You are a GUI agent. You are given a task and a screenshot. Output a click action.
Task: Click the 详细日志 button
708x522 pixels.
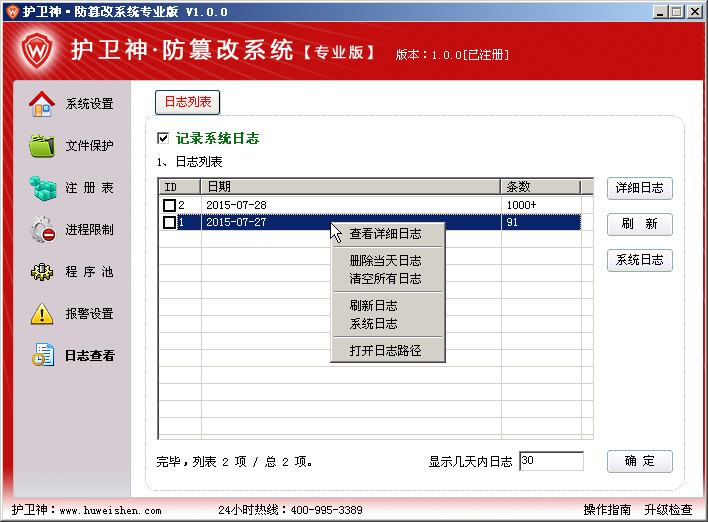(x=639, y=188)
